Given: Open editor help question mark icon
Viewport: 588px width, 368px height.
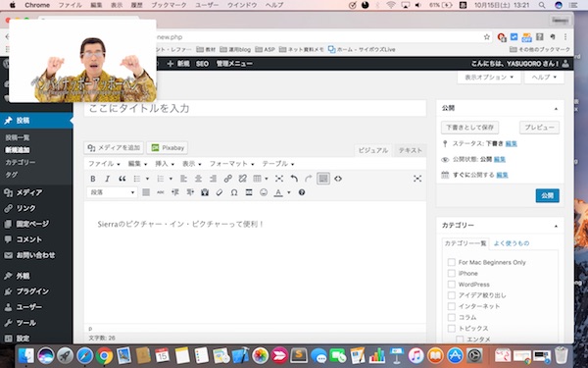Looking at the screenshot, I should pos(302,192).
